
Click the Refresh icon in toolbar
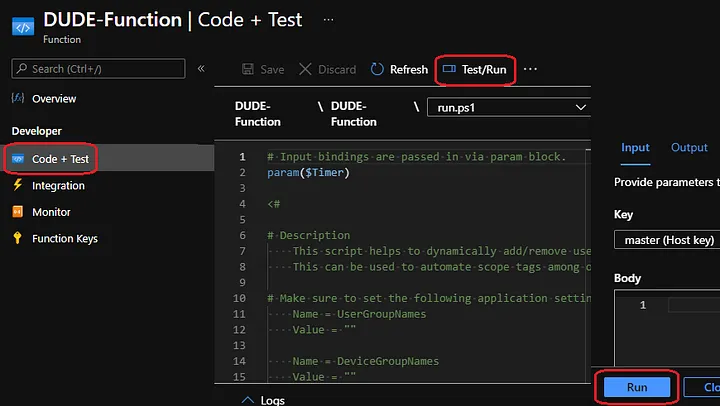pyautogui.click(x=377, y=70)
